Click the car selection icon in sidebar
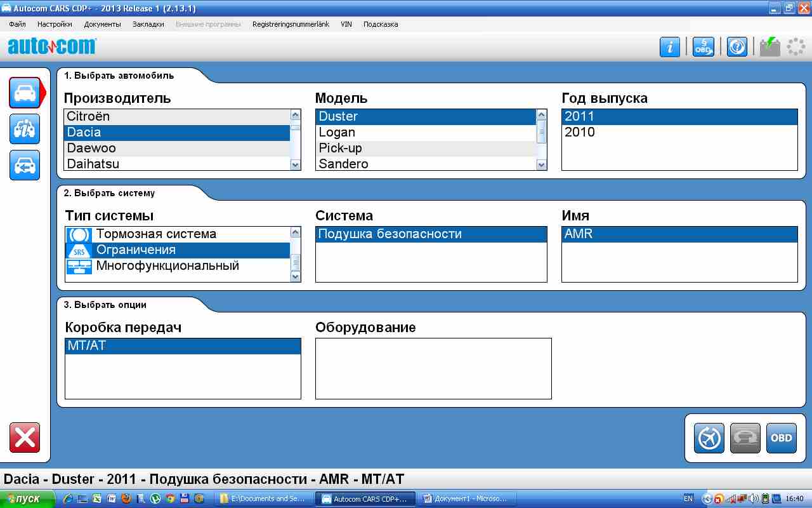 [25, 93]
